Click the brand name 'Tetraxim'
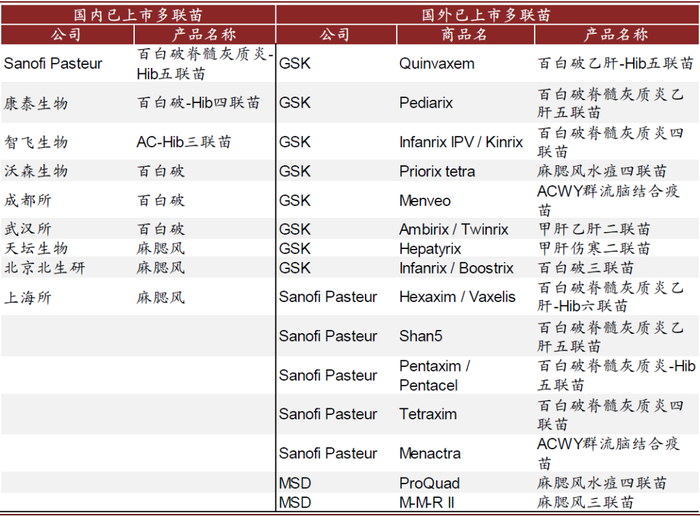The width and height of the screenshot is (700, 516). coord(428,414)
